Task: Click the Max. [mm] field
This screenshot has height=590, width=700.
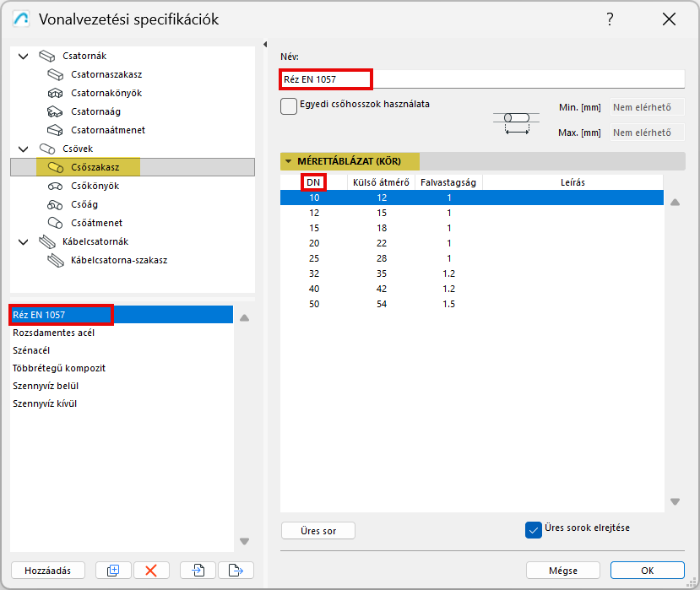Action: pos(648,133)
